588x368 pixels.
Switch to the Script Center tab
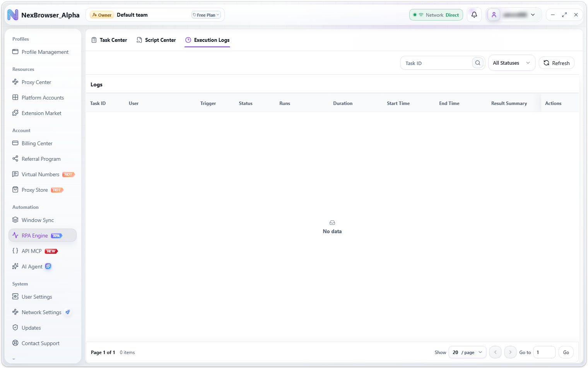coord(156,40)
